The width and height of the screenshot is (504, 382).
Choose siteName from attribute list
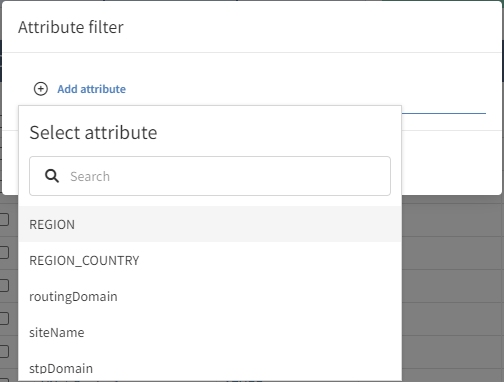click(210, 332)
